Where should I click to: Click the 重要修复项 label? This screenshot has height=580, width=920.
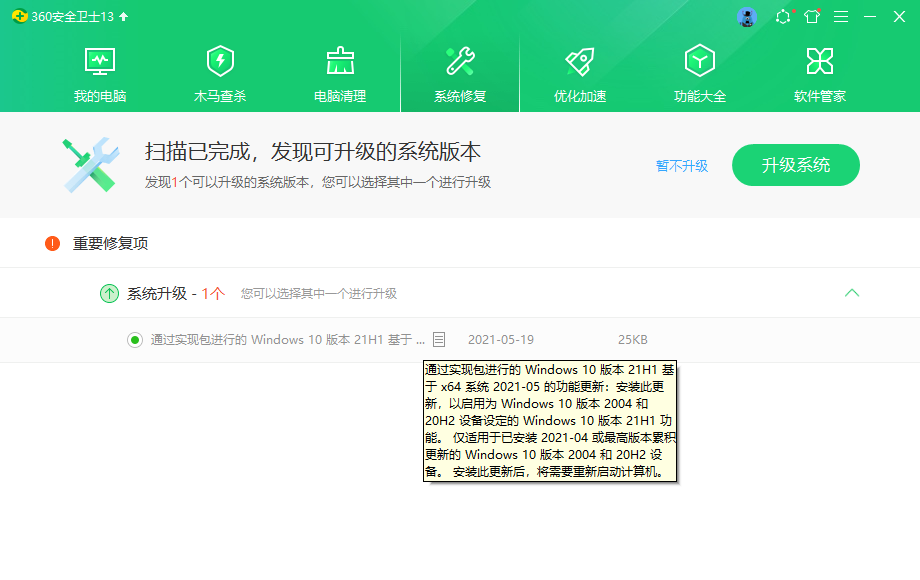tap(110, 243)
